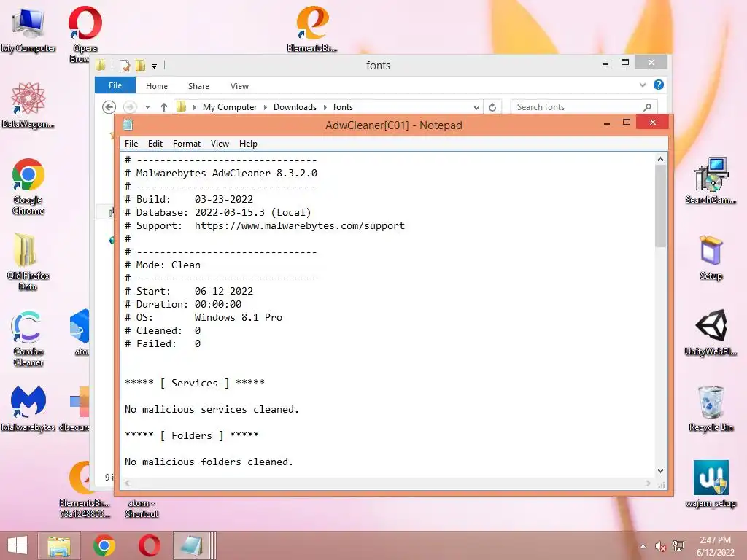This screenshot has width=747, height=560.
Task: Open Notepad Help menu
Action: pos(248,144)
